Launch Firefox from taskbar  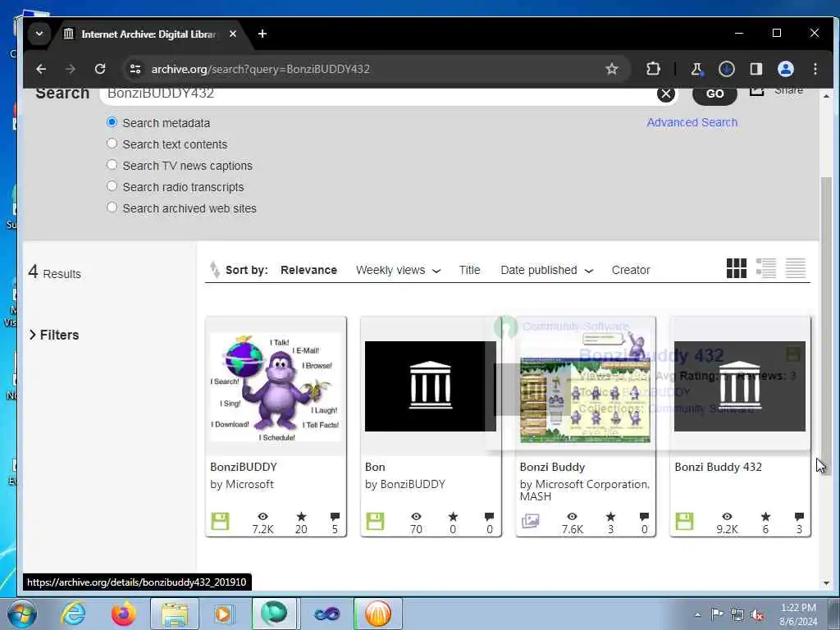(123, 614)
